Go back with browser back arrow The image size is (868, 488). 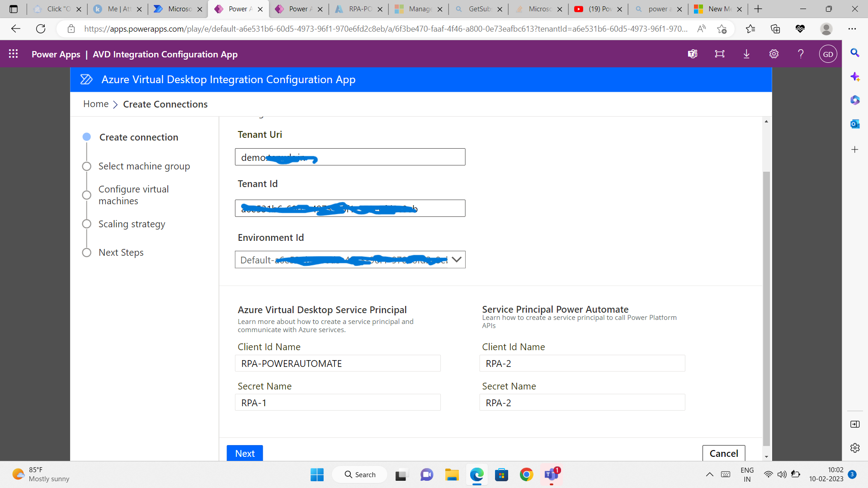[16, 29]
